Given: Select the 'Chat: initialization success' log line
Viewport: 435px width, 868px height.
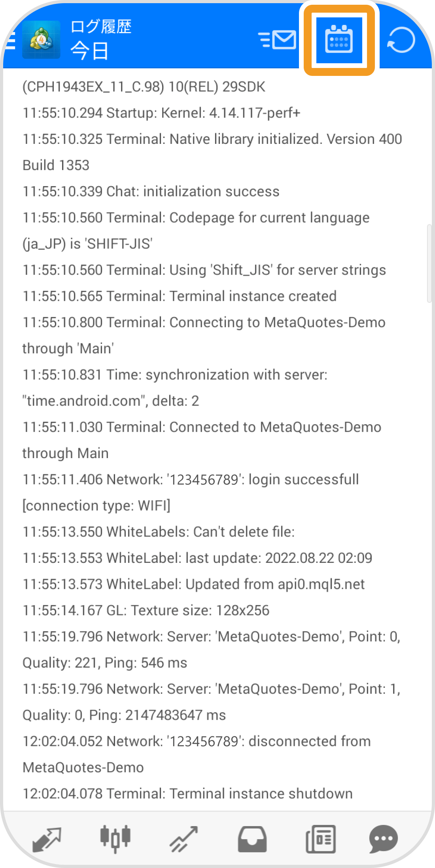Looking at the screenshot, I should coord(151,191).
